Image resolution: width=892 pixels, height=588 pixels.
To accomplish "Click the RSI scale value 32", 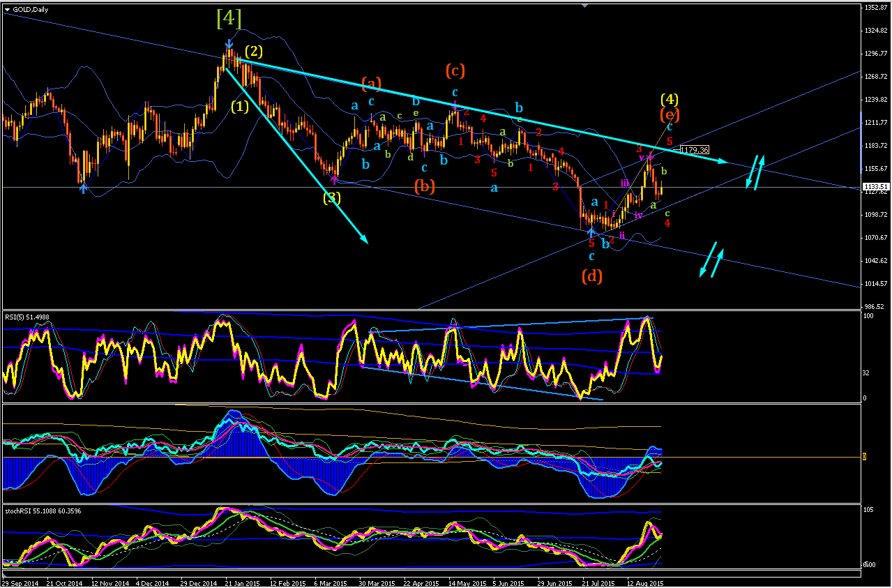I will coord(867,372).
